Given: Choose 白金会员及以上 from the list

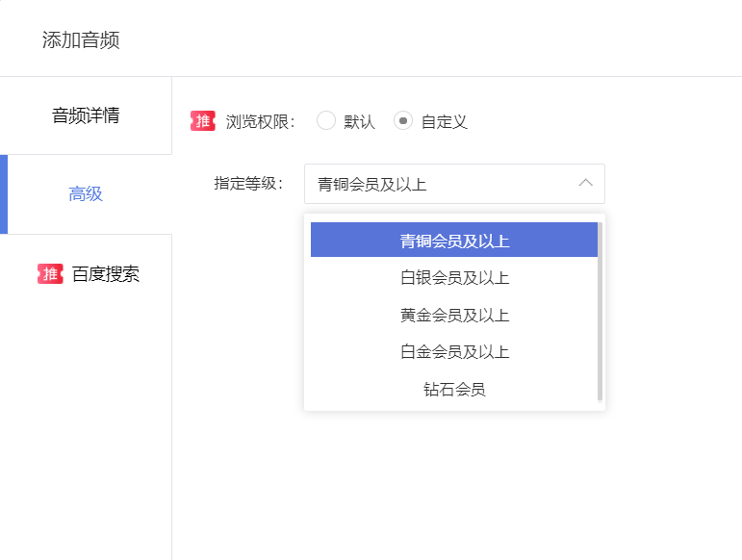Looking at the screenshot, I should pyautogui.click(x=454, y=351).
